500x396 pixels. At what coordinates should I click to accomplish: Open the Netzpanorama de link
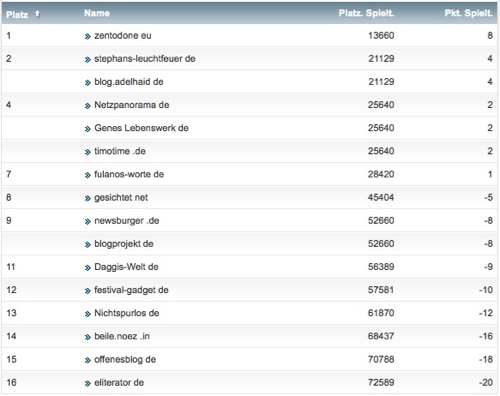coord(132,105)
